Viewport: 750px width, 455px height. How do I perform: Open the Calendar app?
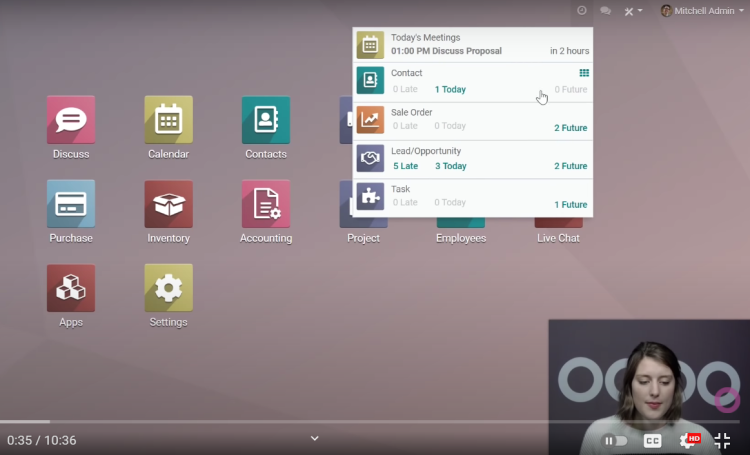coord(168,120)
